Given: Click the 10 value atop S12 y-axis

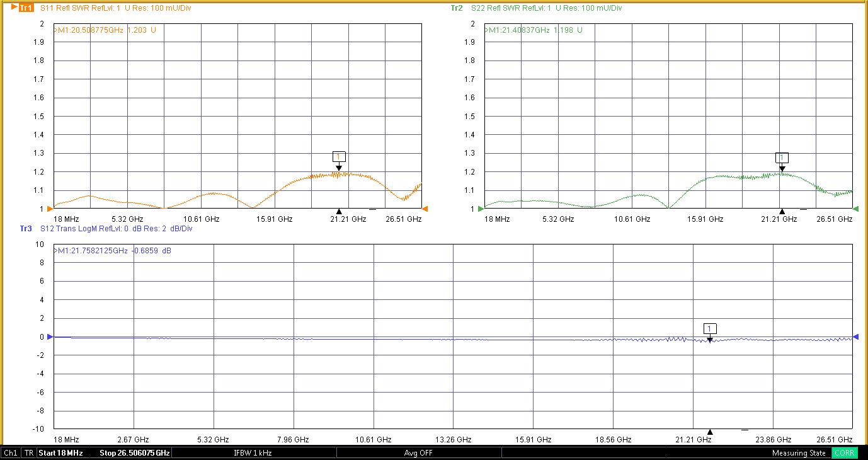Looking at the screenshot, I should pyautogui.click(x=40, y=244).
